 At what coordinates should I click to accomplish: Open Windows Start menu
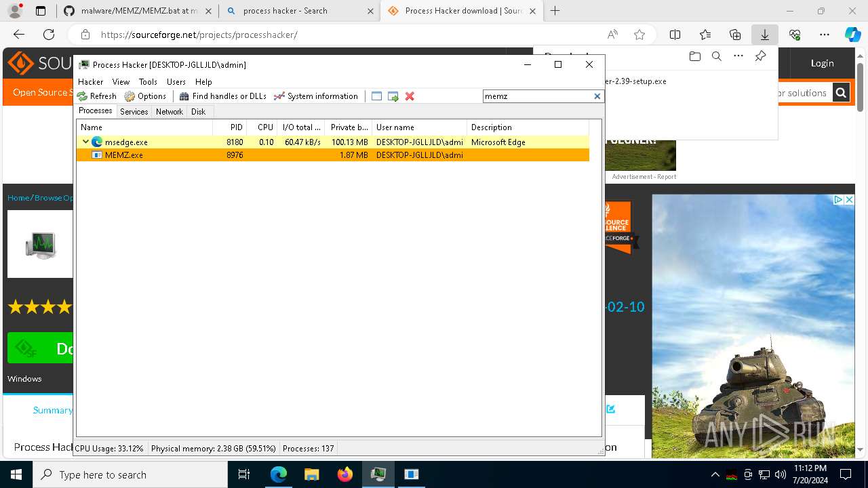[16, 474]
